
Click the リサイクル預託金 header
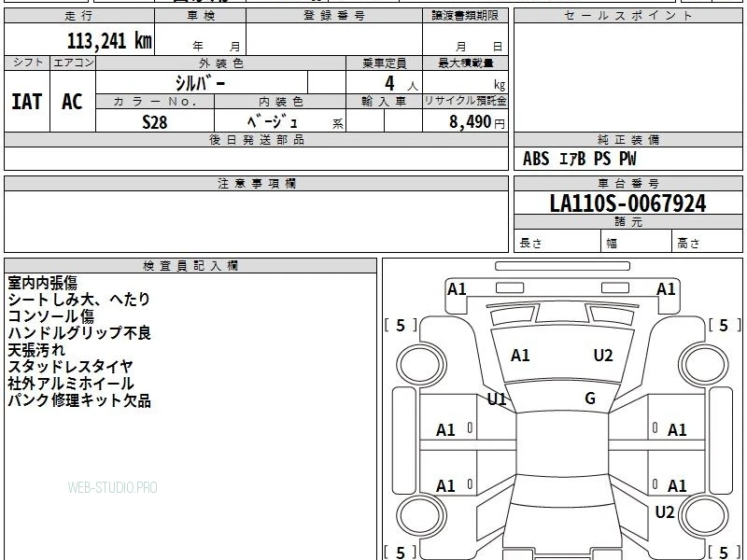coord(465,101)
